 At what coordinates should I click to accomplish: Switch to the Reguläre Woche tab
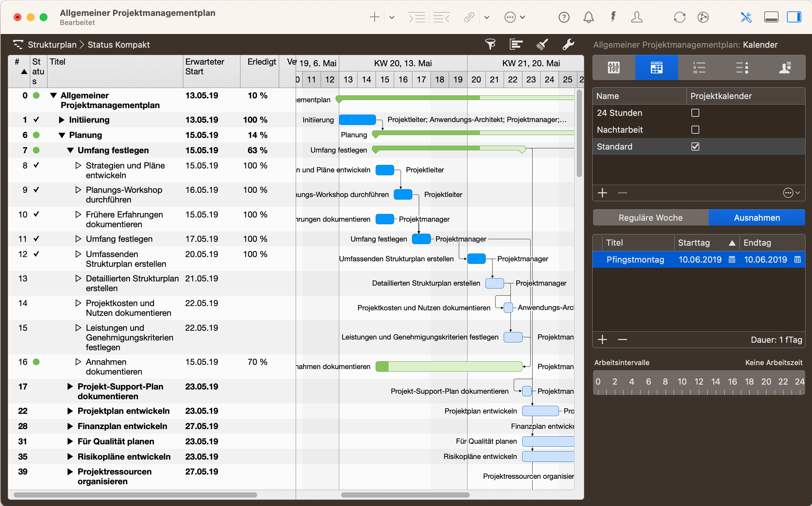[650, 217]
